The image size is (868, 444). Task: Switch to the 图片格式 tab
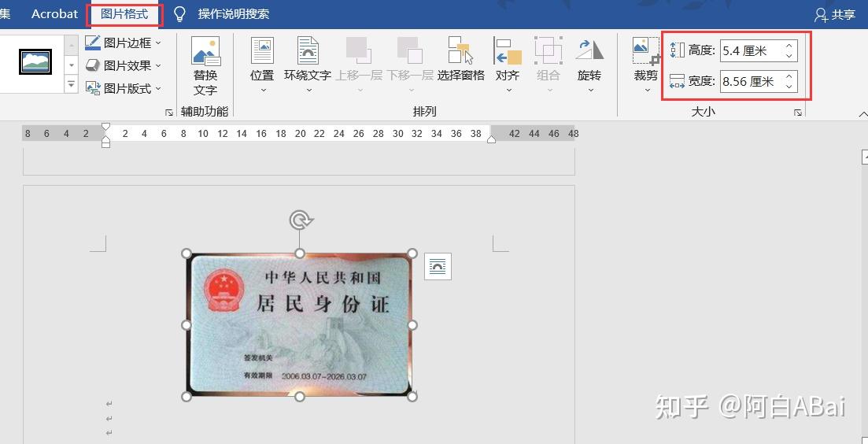pos(124,14)
